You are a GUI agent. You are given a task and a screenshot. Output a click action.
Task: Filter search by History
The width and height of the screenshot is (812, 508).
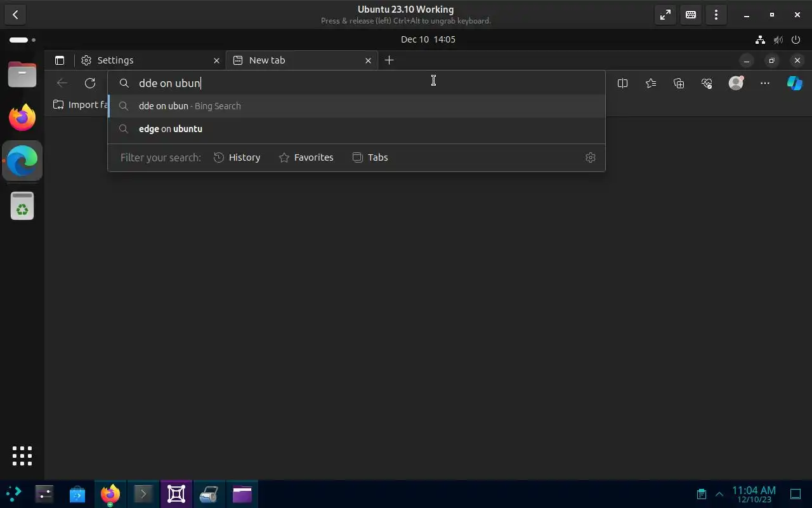(x=237, y=157)
